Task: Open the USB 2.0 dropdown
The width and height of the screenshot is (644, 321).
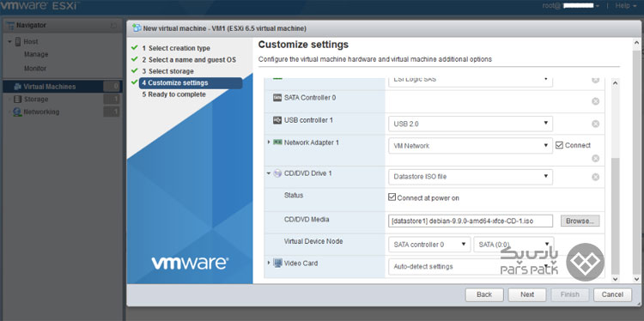Action: point(471,124)
